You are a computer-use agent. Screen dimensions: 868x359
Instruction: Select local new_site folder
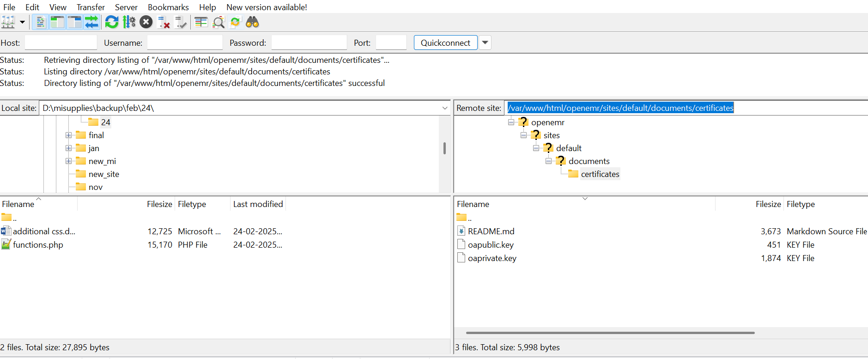tap(103, 174)
